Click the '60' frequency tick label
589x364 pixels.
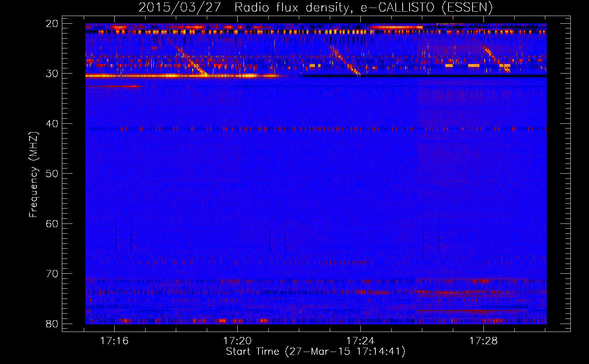[52, 224]
